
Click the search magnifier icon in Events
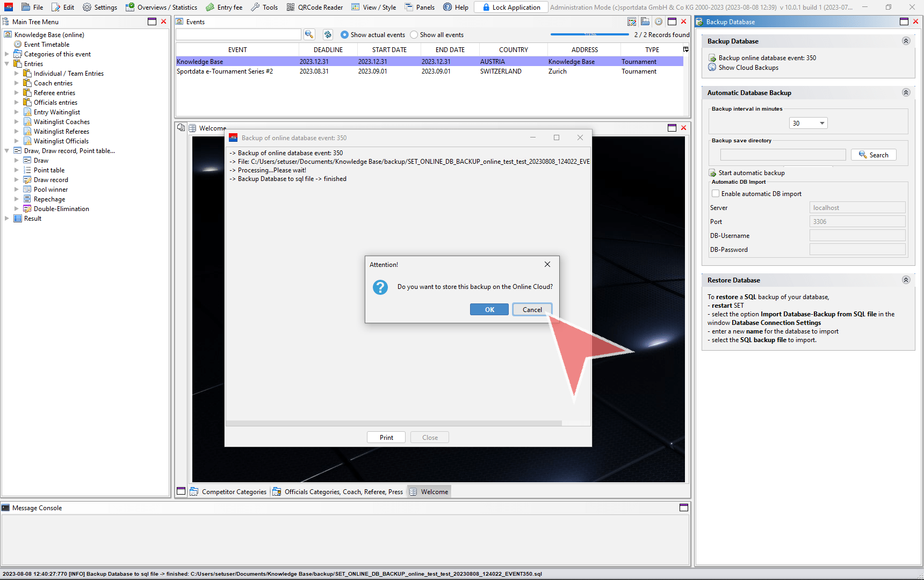point(309,34)
